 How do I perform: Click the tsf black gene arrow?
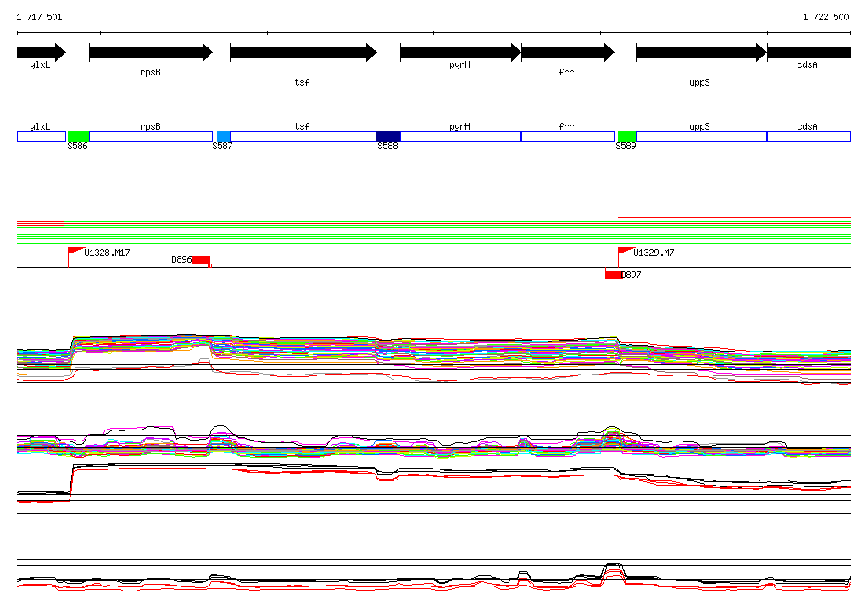tap(303, 53)
